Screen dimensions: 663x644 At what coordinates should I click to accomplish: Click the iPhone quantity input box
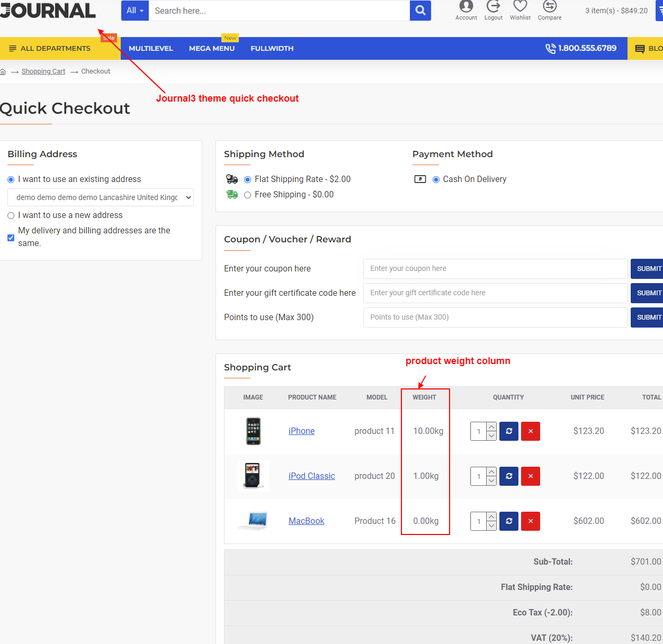[x=479, y=431]
